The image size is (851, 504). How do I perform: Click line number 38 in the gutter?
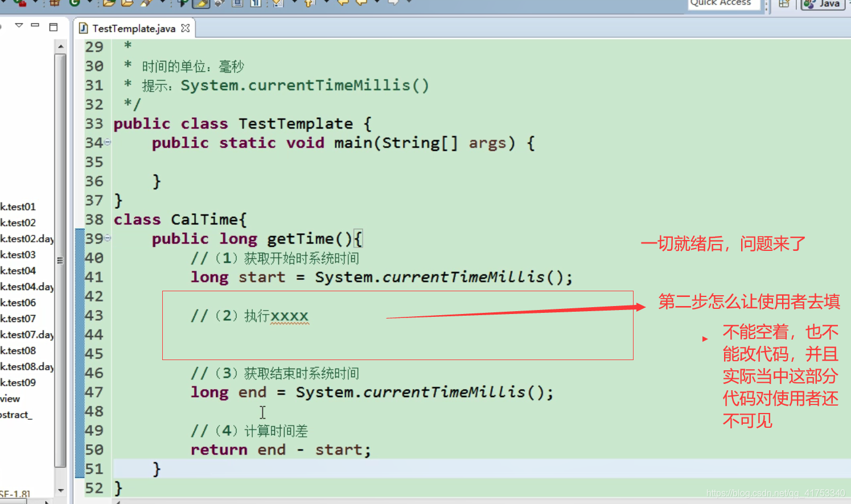pos(94,220)
